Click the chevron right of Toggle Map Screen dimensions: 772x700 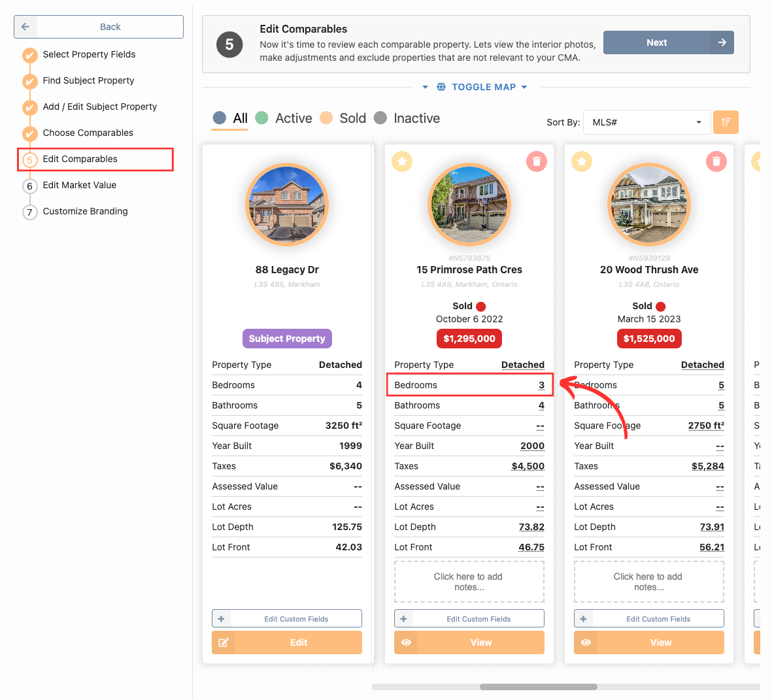(x=524, y=87)
